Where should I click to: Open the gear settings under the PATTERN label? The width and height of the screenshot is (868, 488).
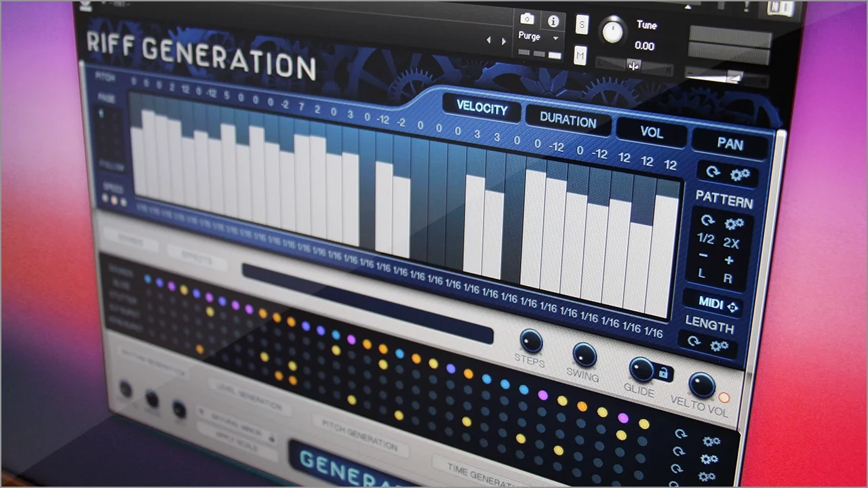coord(734,224)
